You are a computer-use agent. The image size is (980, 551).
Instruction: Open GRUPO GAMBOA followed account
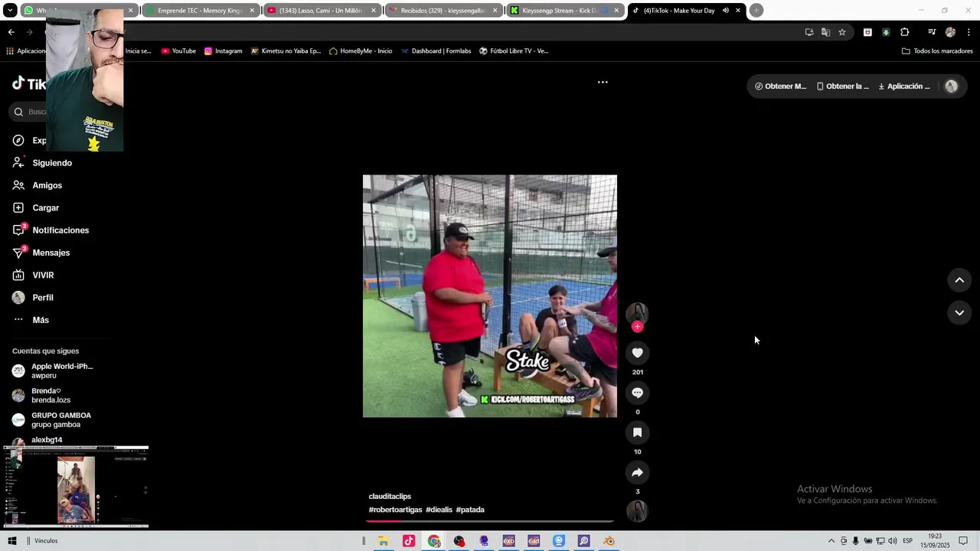[x=52, y=420]
